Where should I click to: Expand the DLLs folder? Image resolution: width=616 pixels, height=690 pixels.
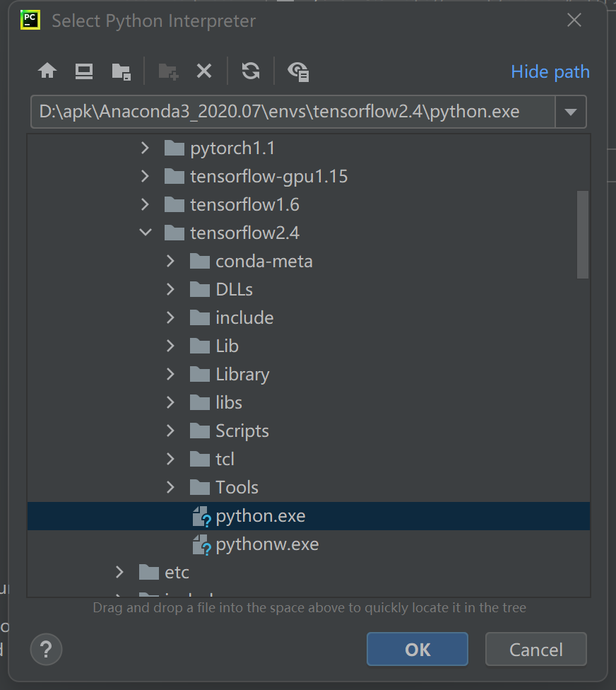(170, 290)
